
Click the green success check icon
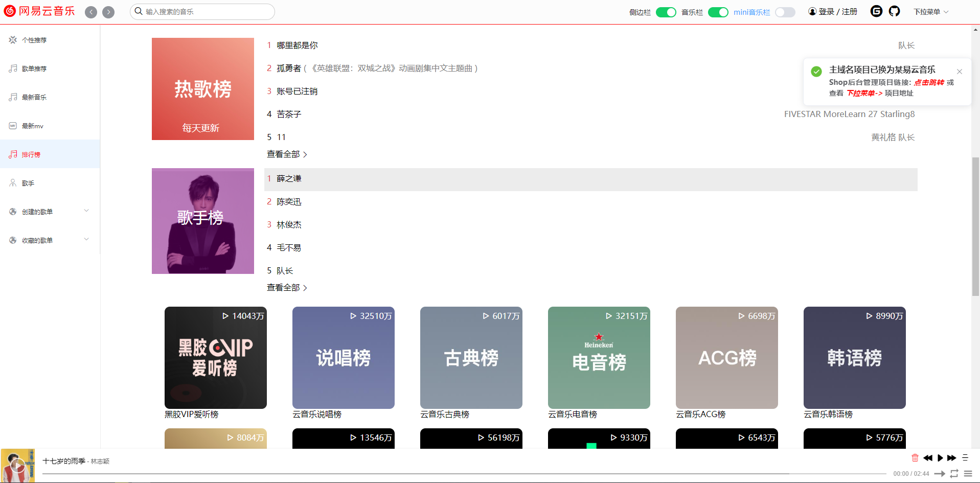pyautogui.click(x=816, y=72)
